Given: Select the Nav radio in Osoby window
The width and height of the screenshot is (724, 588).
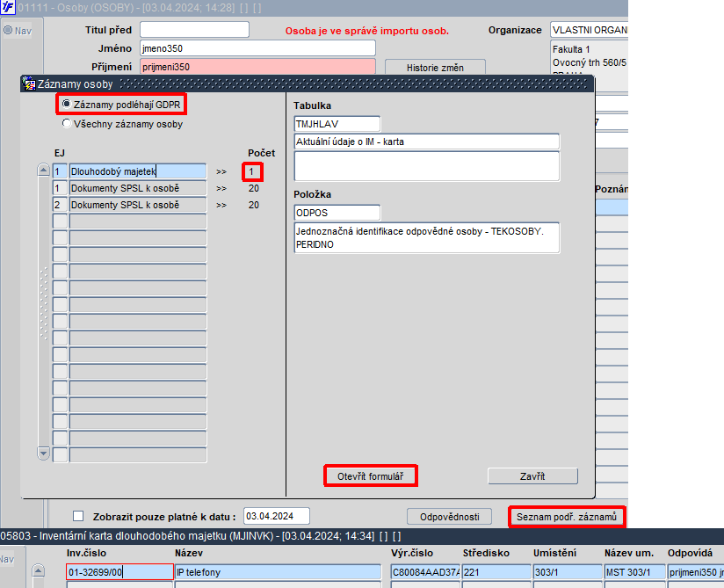Looking at the screenshot, I should tap(8, 31).
